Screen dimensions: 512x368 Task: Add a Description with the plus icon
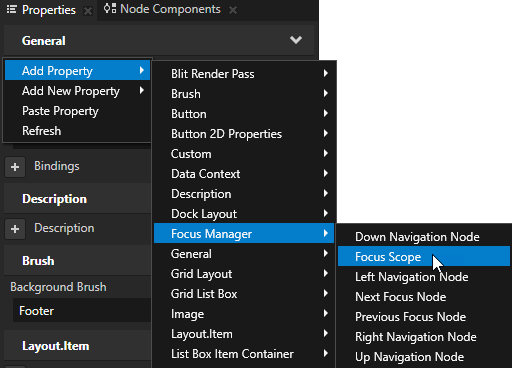15,229
